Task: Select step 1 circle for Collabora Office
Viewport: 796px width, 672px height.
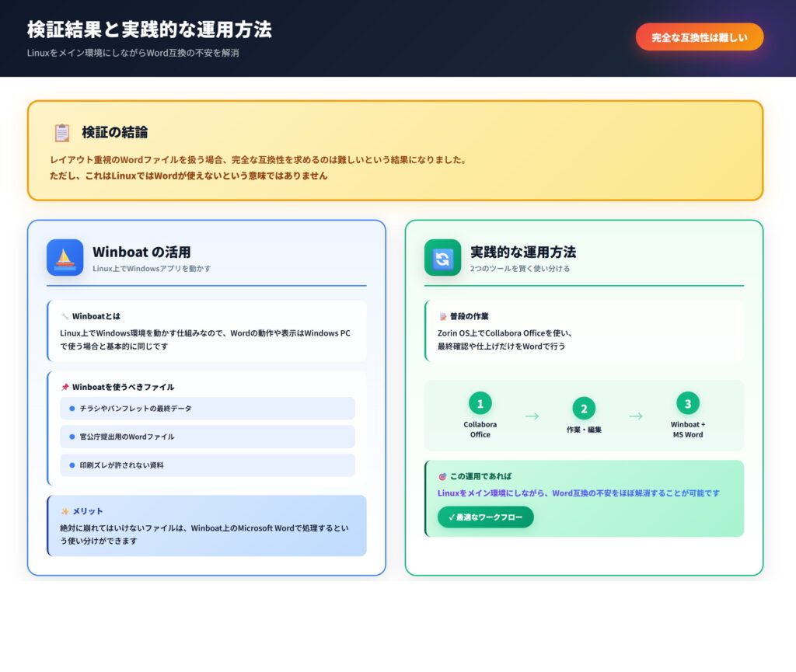Action: coord(480,403)
